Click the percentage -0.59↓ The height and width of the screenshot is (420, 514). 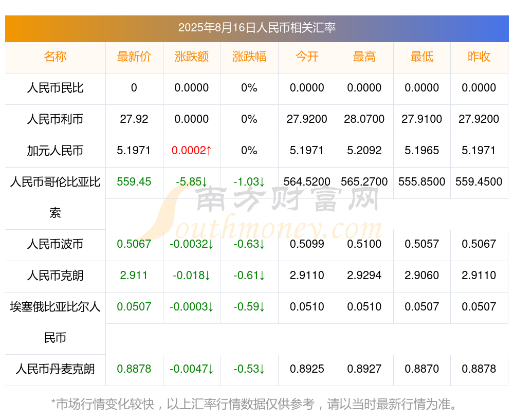249,306
